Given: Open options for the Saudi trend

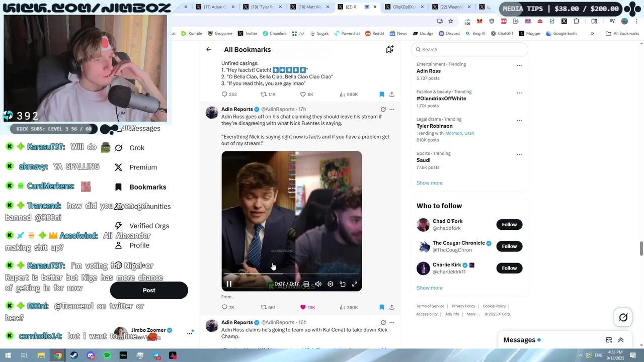Looking at the screenshot, I should [x=519, y=155].
